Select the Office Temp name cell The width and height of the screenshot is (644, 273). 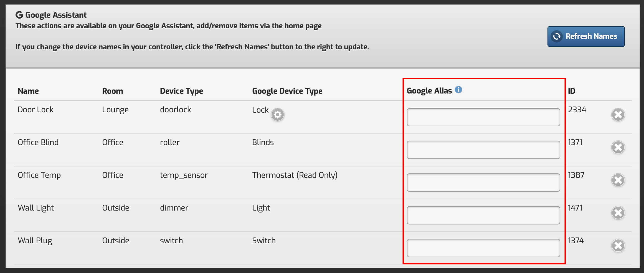[x=39, y=175]
